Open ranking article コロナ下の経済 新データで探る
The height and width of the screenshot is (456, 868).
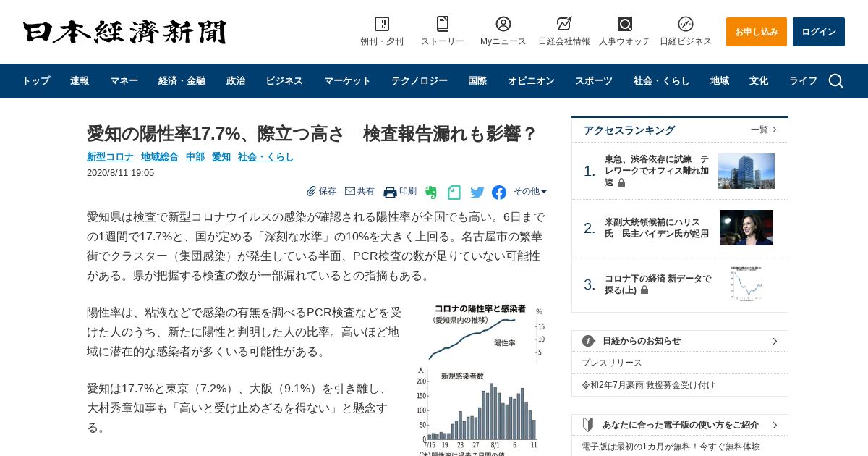658,284
